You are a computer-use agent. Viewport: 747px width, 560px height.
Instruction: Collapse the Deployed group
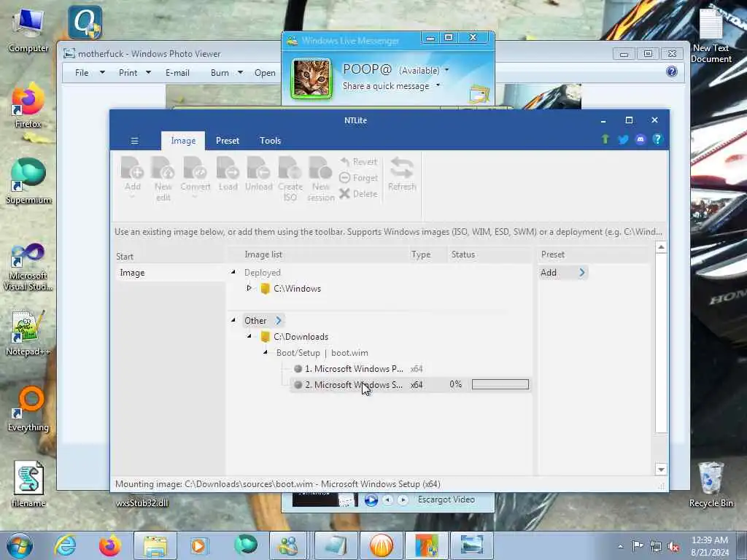pyautogui.click(x=233, y=272)
